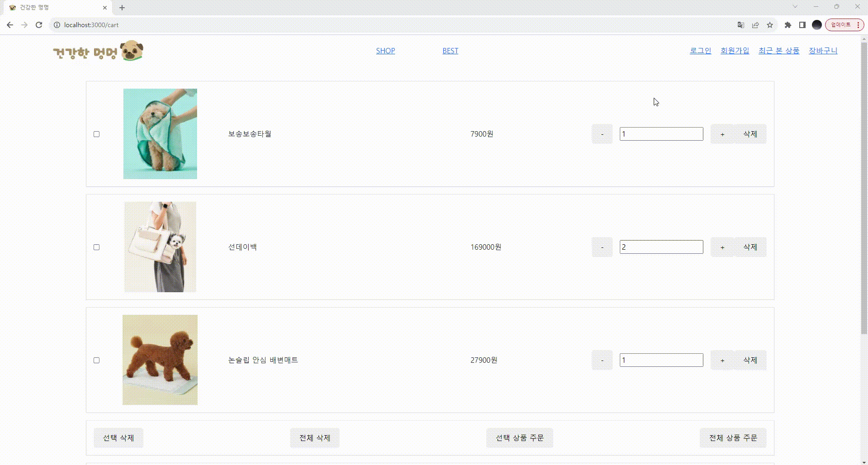868x465 pixels.
Task: Check the 선데이백 item checkbox
Action: 96,247
